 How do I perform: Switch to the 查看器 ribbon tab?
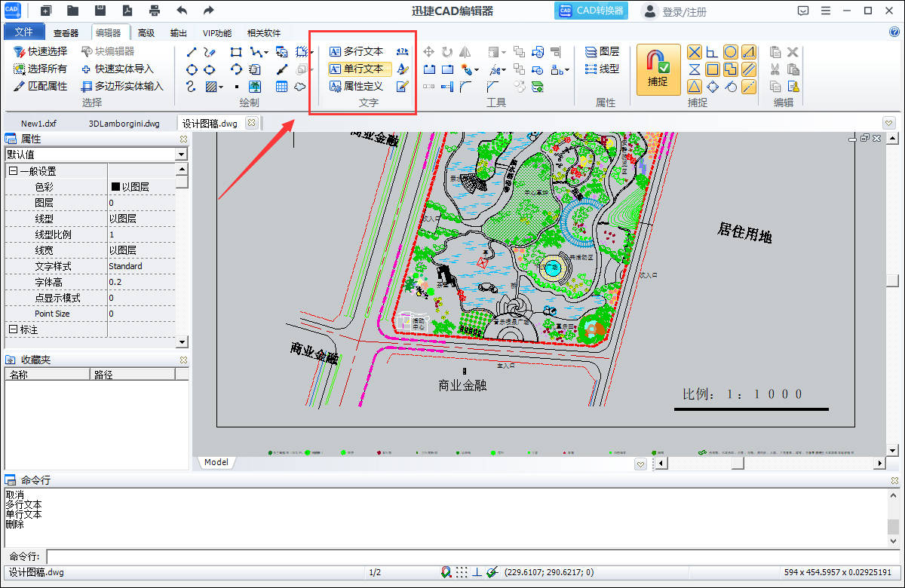[66, 32]
